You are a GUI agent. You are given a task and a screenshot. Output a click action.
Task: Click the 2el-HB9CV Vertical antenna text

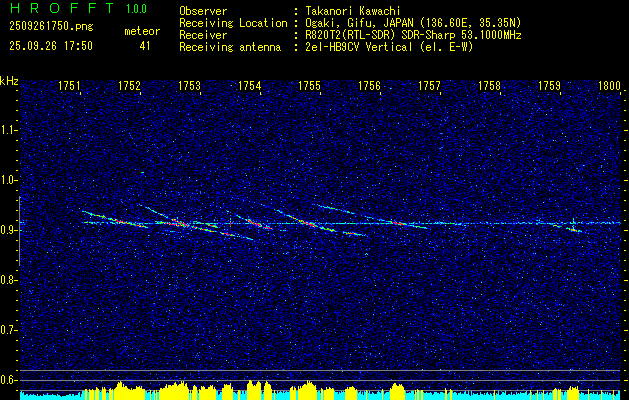(389, 47)
